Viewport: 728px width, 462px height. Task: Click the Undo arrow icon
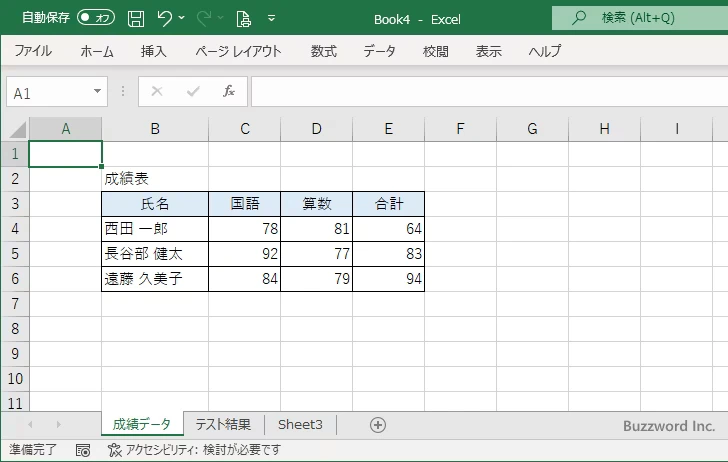point(165,18)
